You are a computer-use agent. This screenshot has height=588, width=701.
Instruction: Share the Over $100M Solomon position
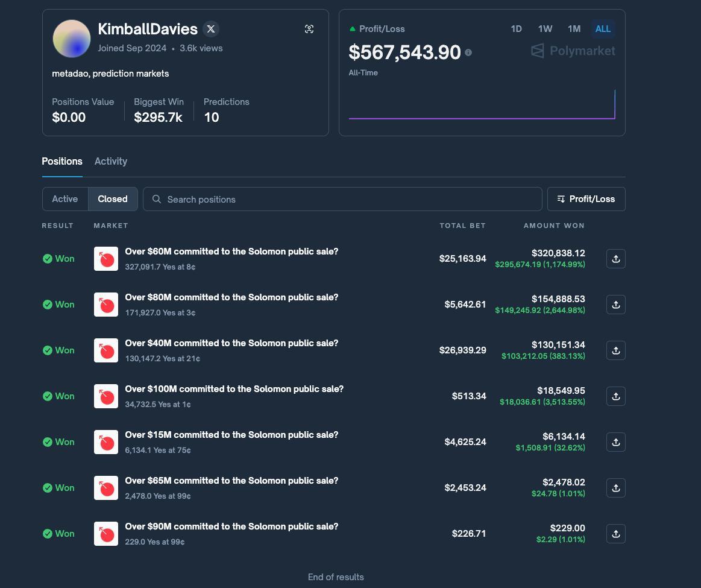click(x=615, y=396)
